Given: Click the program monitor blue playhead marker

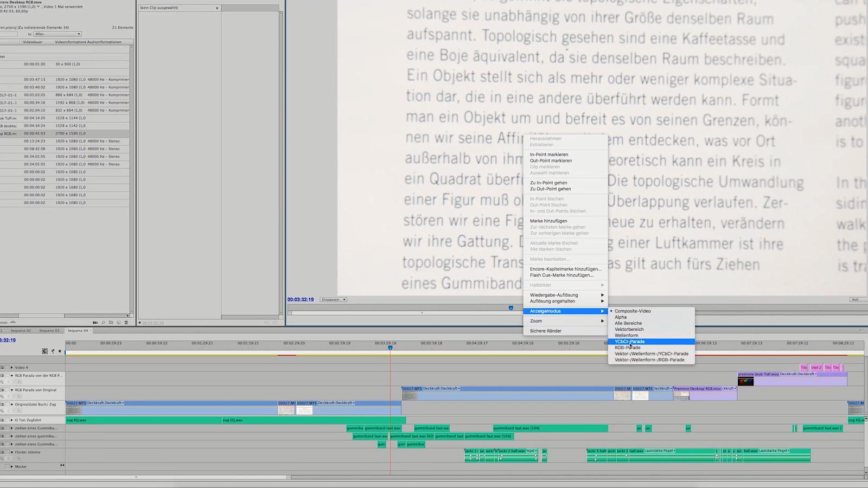Looking at the screenshot, I should click(510, 308).
